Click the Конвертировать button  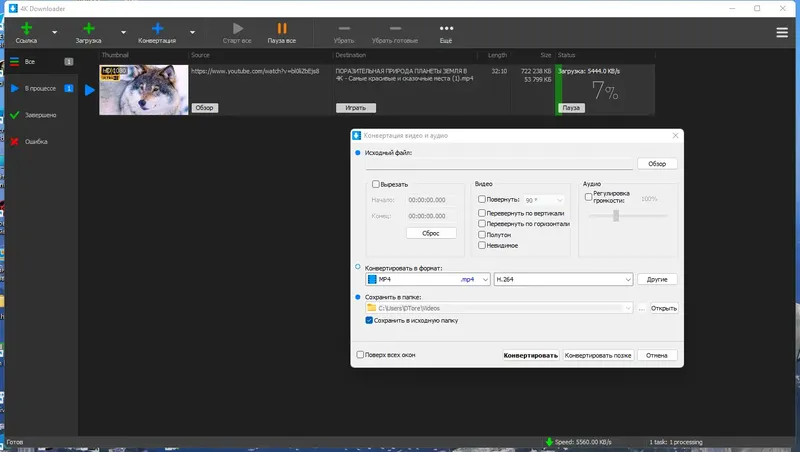pyautogui.click(x=531, y=356)
